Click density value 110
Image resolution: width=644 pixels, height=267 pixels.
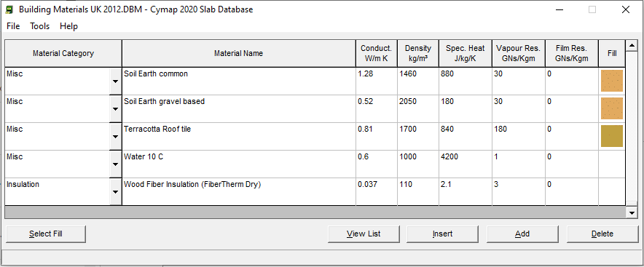tap(406, 184)
